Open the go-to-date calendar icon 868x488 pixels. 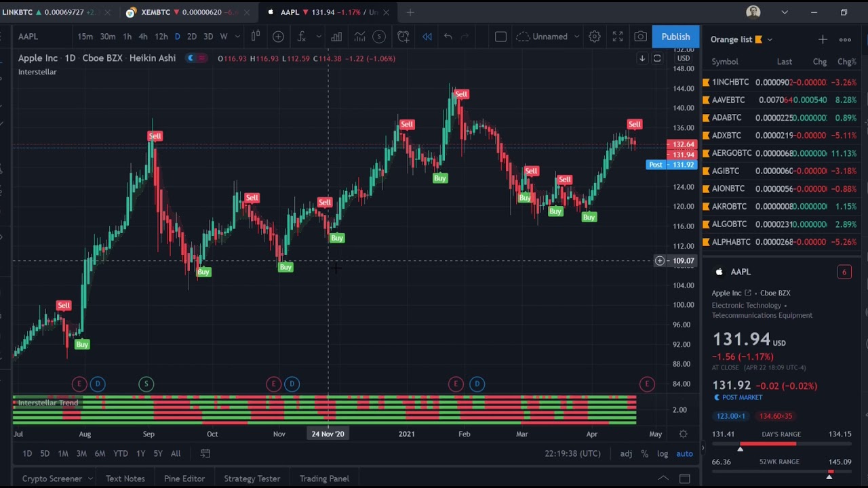(x=205, y=453)
